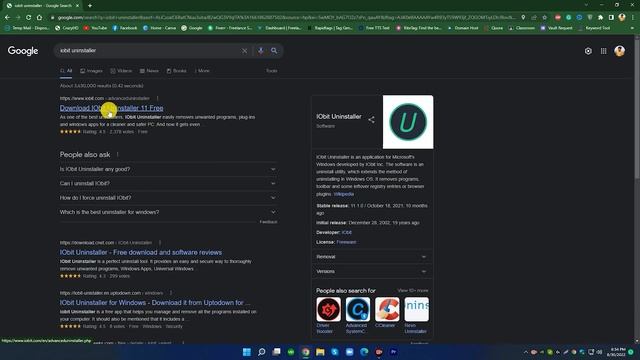This screenshot has height=360, width=640.
Task: Open the IObit Uninstaller logo image
Action: (408, 122)
